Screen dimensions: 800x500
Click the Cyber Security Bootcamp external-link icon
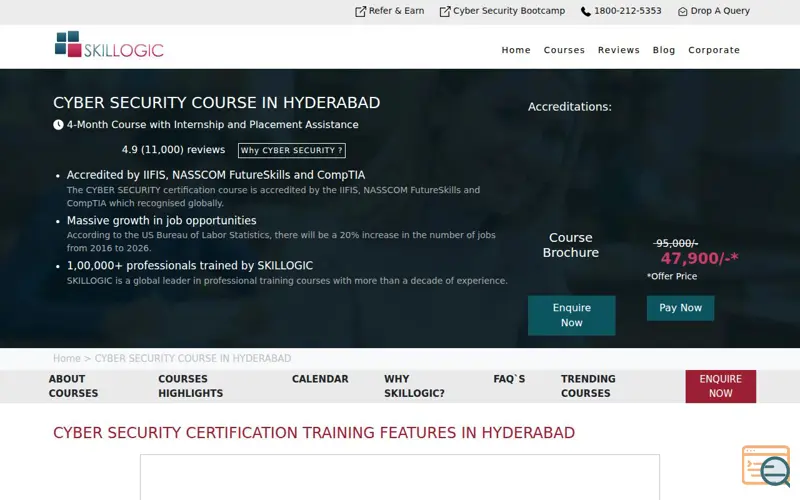(x=445, y=11)
